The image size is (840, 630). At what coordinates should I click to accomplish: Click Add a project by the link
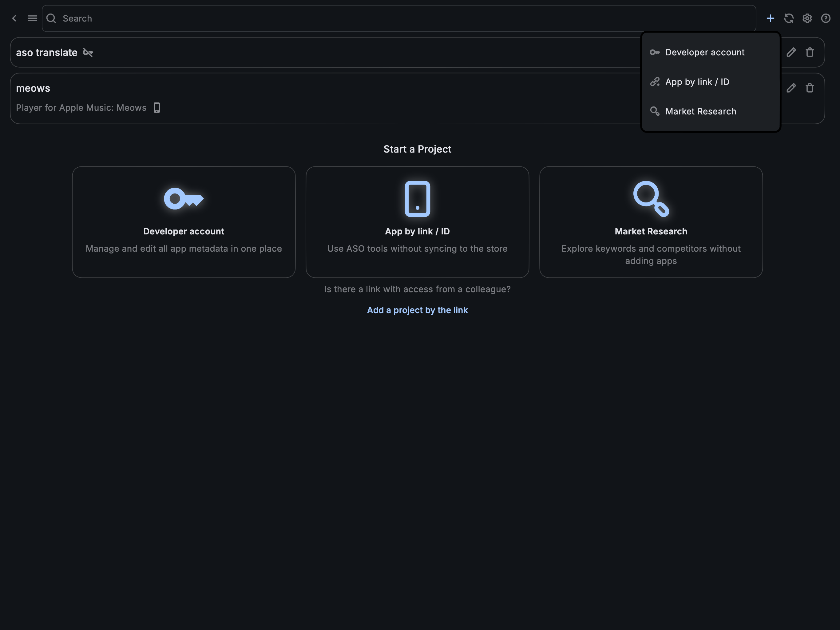417,310
